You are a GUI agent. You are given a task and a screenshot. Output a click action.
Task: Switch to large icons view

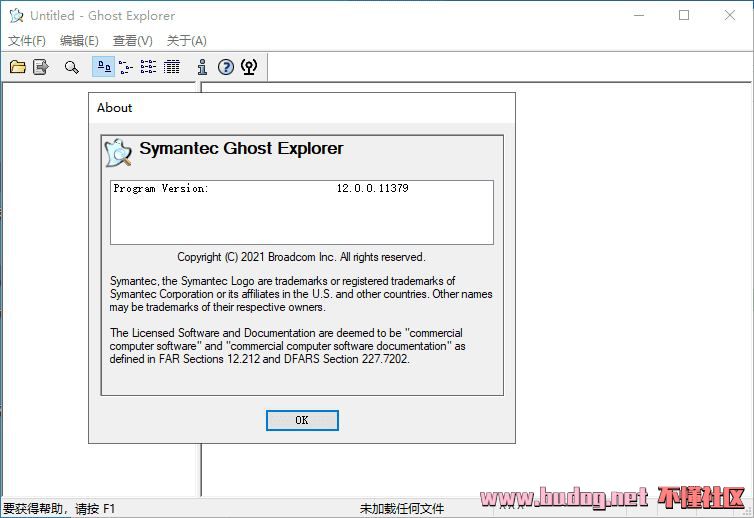pos(103,67)
